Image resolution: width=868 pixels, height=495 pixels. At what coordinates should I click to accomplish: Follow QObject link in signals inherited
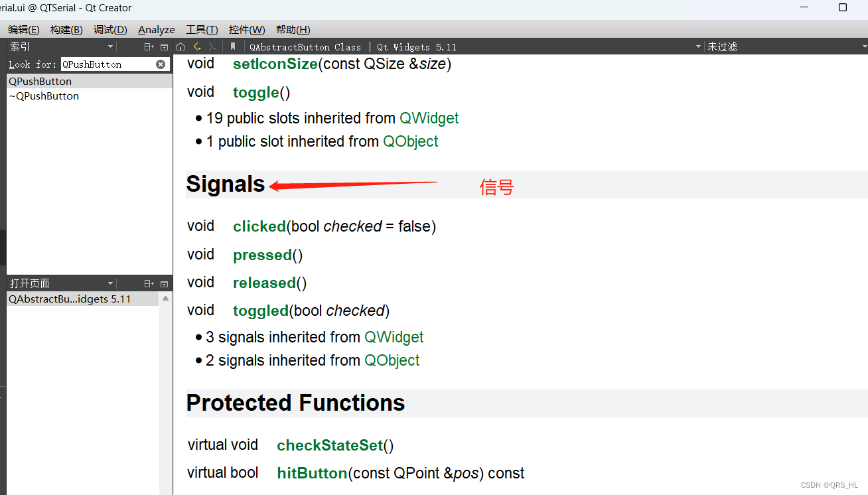(x=392, y=360)
